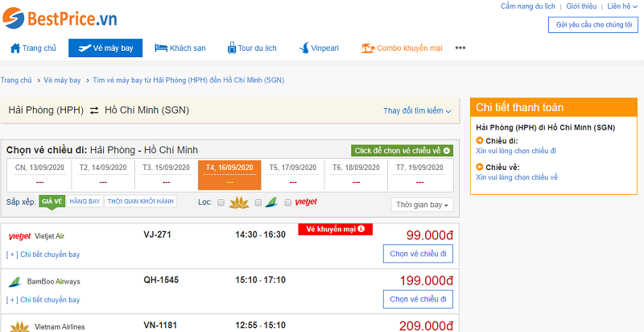This screenshot has height=332, width=644.
Task: Click Vietnam Airlines lotus filter logo
Action: click(x=239, y=202)
